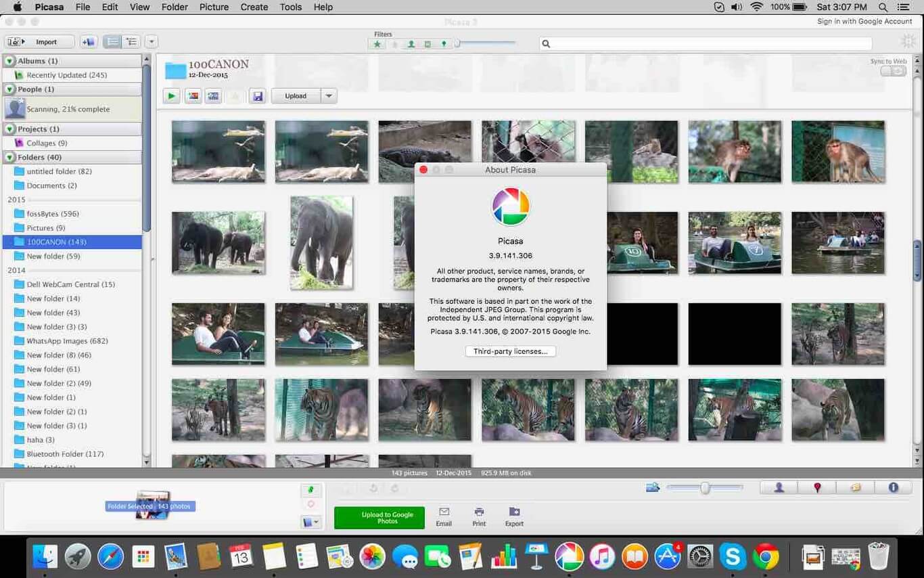The width and height of the screenshot is (924, 578).
Task: Switch library to flat folder view
Action: click(x=112, y=42)
